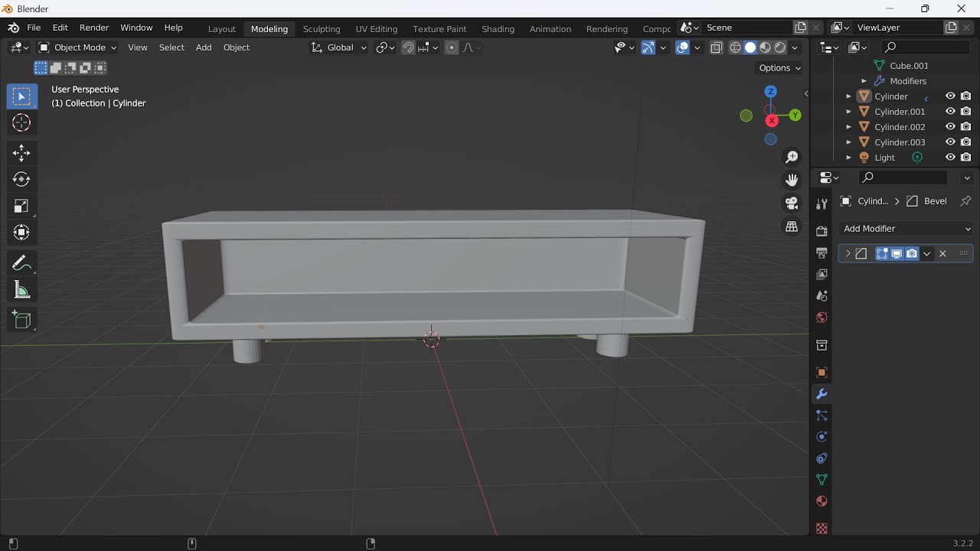Open Options dropdown in viewport

[x=779, y=68]
